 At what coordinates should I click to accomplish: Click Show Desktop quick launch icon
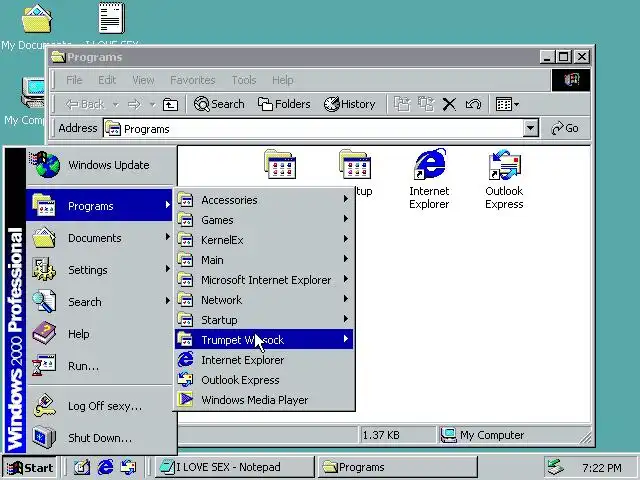[x=81, y=468]
